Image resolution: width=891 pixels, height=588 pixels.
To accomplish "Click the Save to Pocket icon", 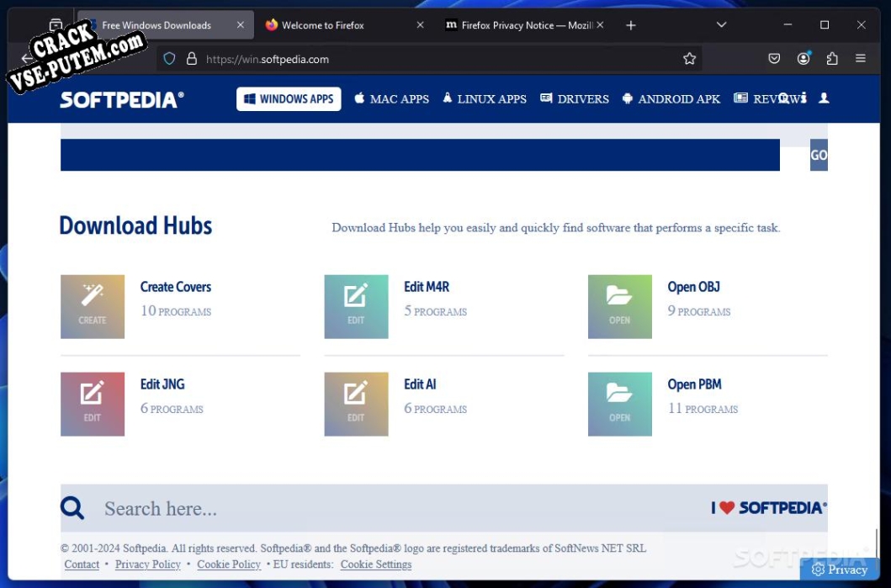I will (774, 59).
